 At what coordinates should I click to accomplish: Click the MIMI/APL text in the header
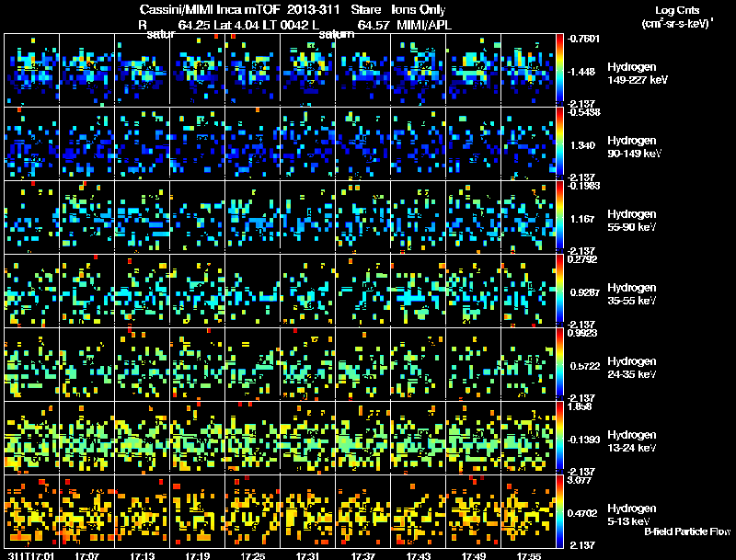(424, 25)
